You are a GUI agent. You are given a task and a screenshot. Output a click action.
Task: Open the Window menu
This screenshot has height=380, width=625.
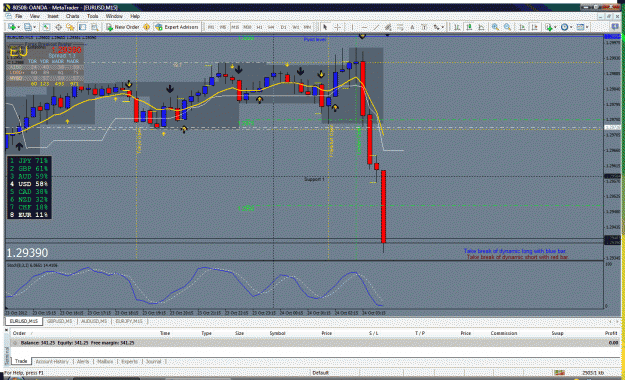tap(114, 16)
